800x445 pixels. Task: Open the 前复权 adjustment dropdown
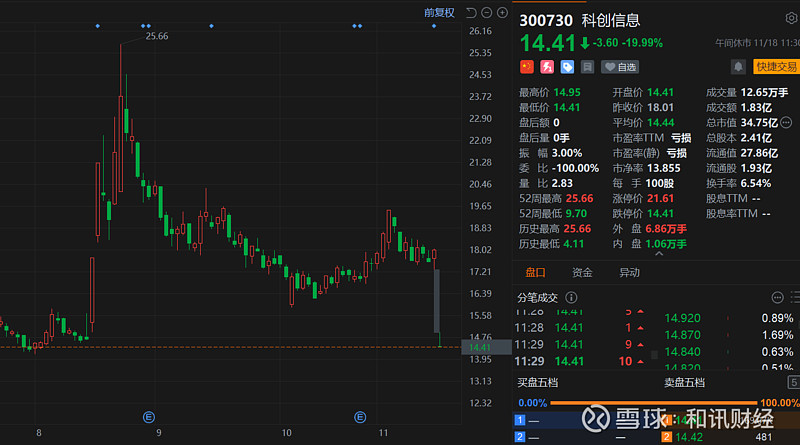[438, 12]
